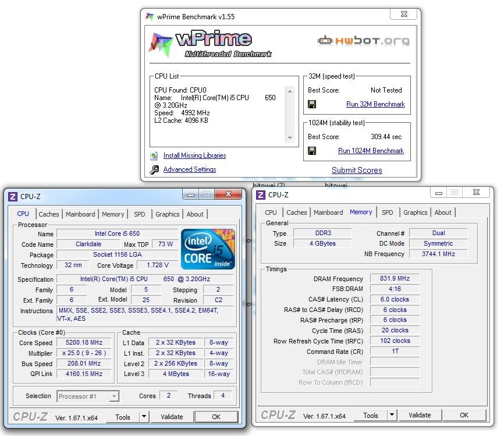Click the save floppy icon for 32M score
The height and width of the screenshot is (436, 504).
coord(312,104)
